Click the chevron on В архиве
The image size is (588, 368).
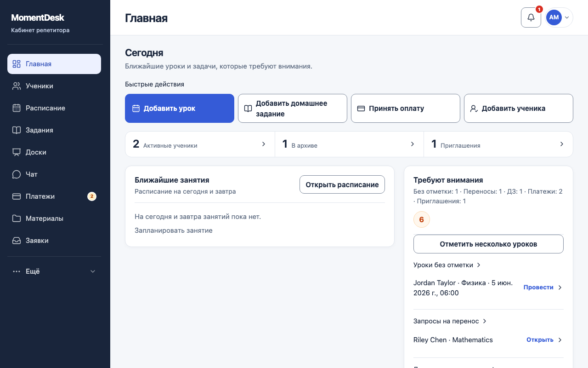click(413, 144)
